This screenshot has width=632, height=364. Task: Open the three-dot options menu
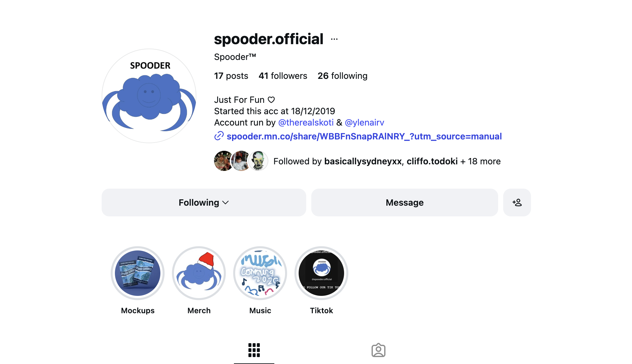coord(334,39)
